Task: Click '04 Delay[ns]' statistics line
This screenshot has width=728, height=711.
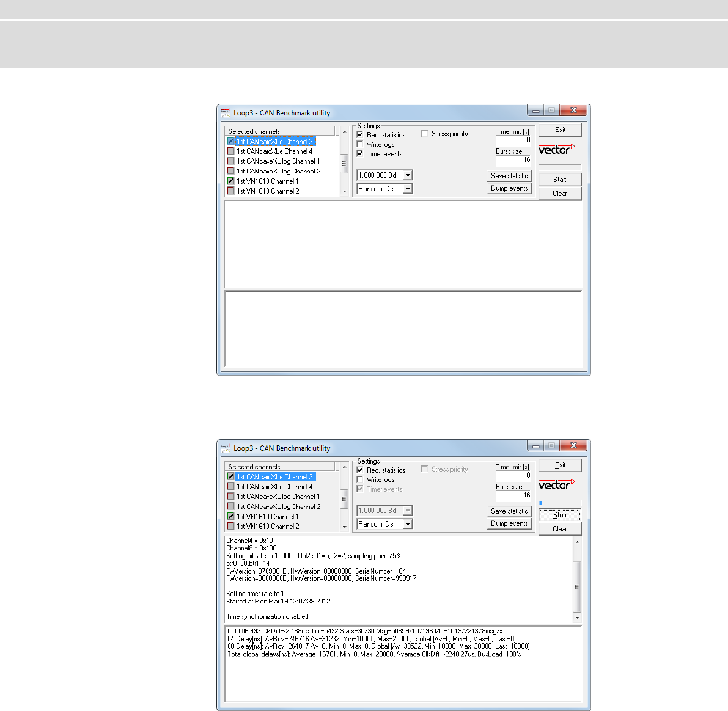Action: tap(372, 638)
